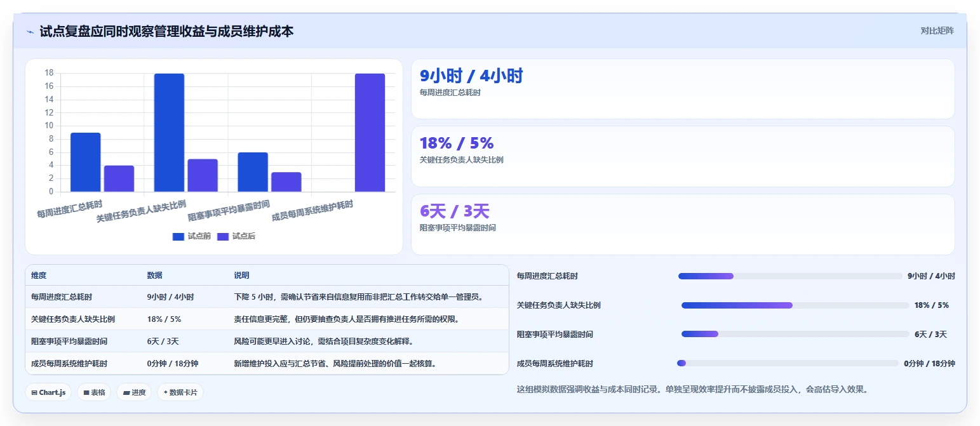This screenshot has height=426, width=980.
Task: Click the 关键任务负责人缺失比例 table row label
Action: pos(72,319)
